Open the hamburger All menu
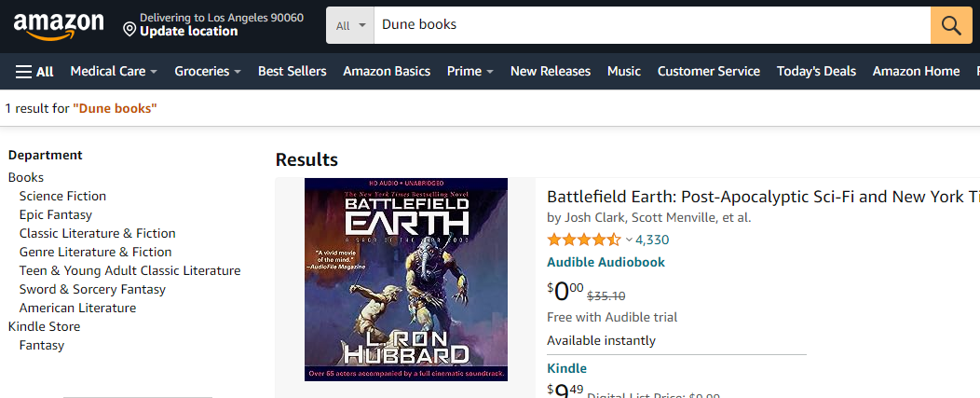This screenshot has height=398, width=980. point(34,71)
